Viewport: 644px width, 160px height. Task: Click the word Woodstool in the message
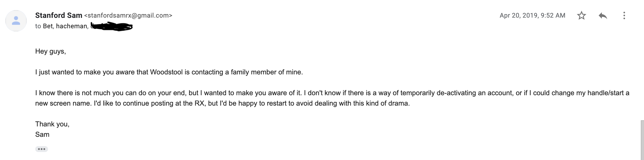coord(166,72)
